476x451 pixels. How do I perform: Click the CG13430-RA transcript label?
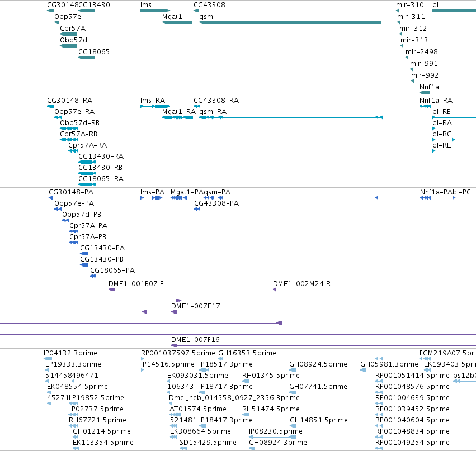101,156
